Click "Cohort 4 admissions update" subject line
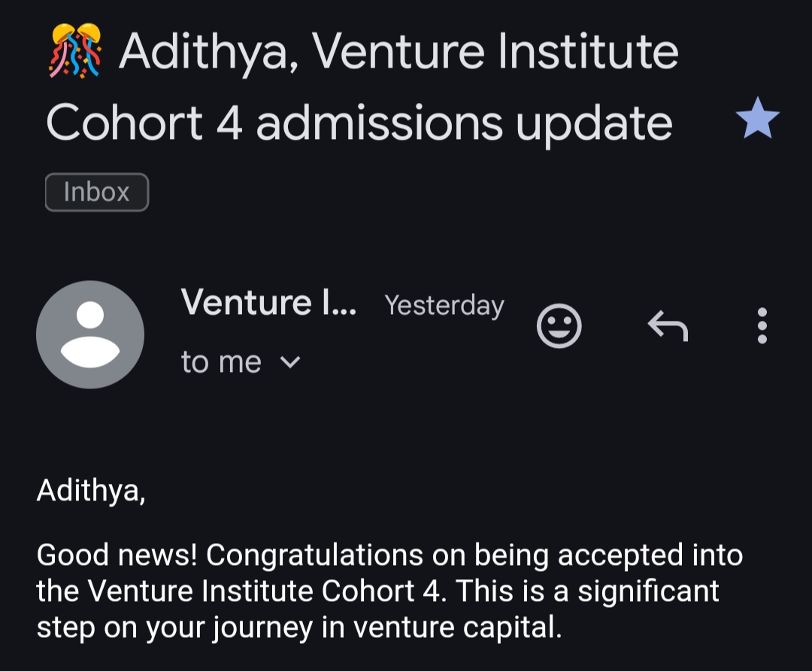The image size is (812, 671). 359,122
